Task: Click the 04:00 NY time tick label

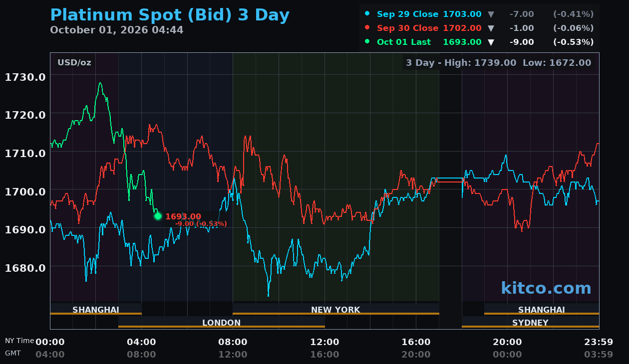Action: click(x=141, y=342)
